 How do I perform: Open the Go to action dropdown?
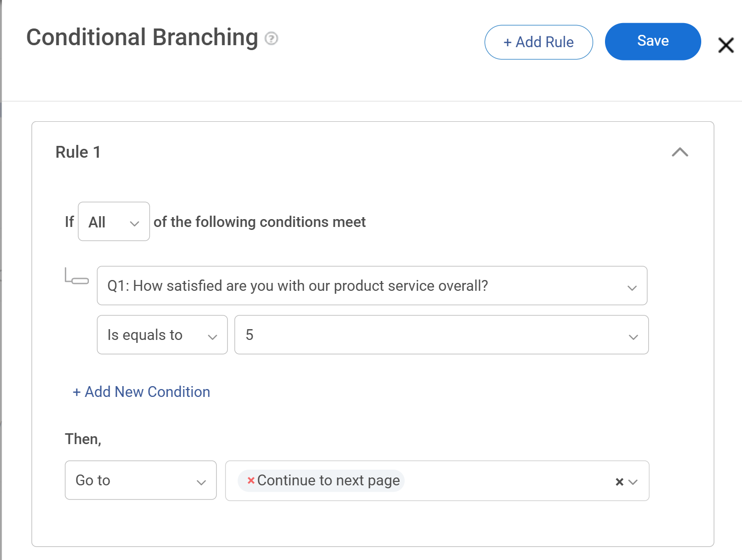point(140,480)
